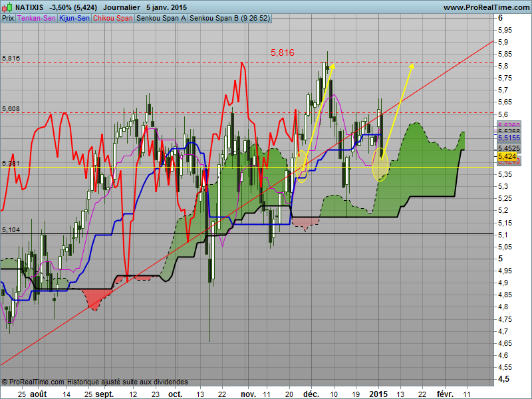
Task: Click the 5 janv. 2015 date text
Action: [x=167, y=7]
